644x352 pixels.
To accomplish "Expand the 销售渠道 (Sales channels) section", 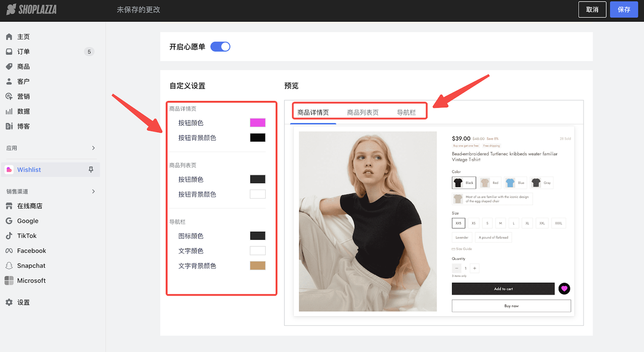I will (93, 191).
